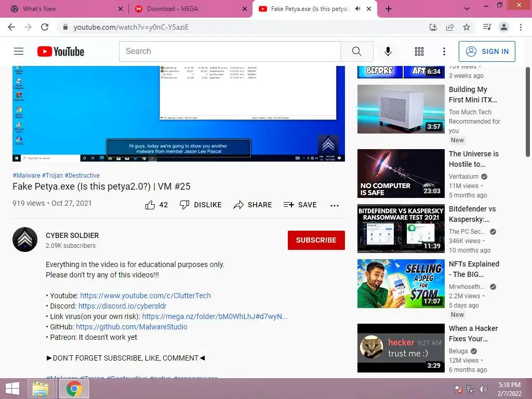Click the CYBER SOLDIER channel name
The image size is (532, 399).
tap(72, 235)
